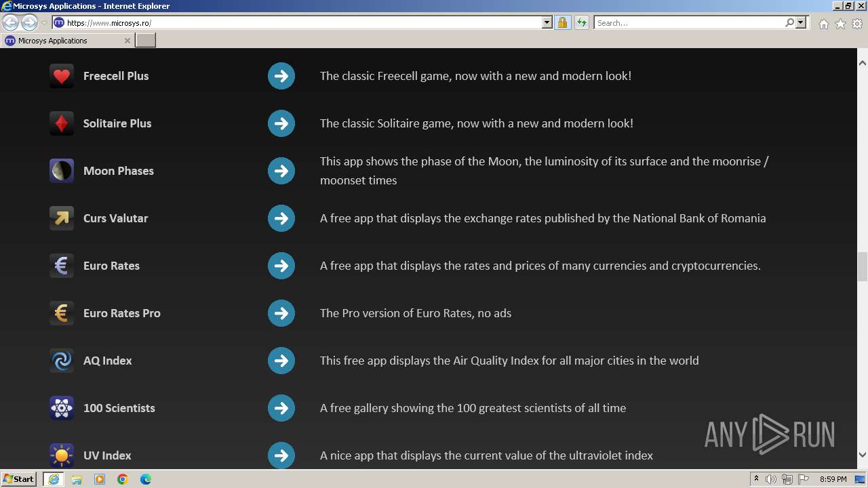Click the Freecell game description text

475,76
